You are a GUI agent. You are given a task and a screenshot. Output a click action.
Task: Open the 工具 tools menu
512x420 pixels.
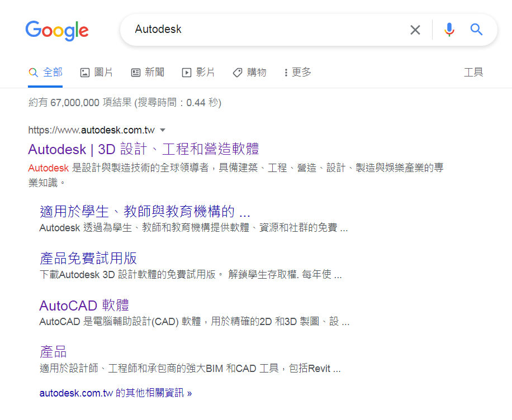coord(473,72)
